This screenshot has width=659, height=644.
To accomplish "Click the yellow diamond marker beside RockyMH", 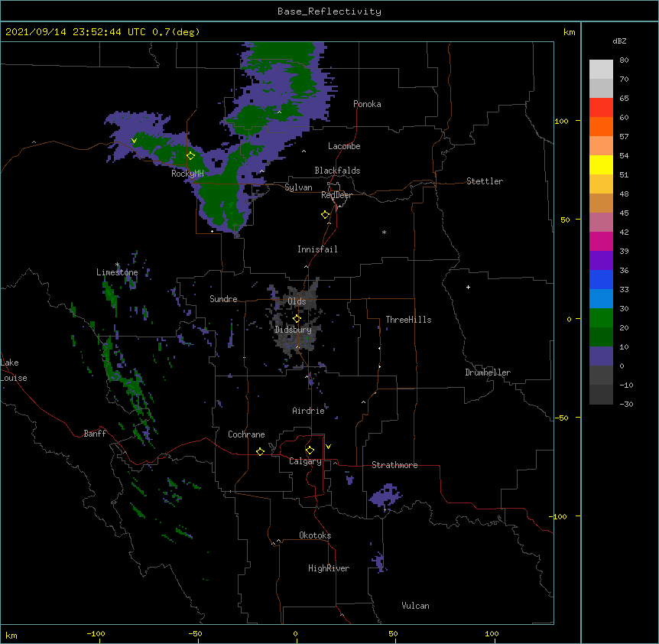I will coord(191,156).
